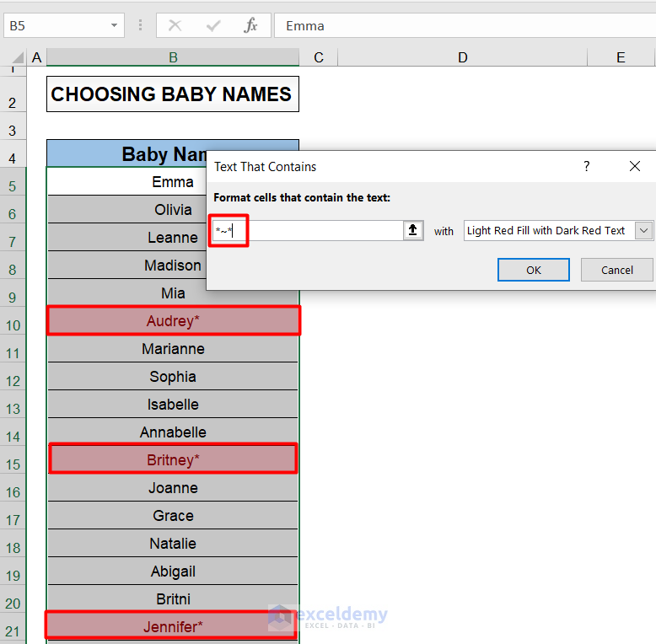Click the cell containing Abigail

pyautogui.click(x=173, y=572)
